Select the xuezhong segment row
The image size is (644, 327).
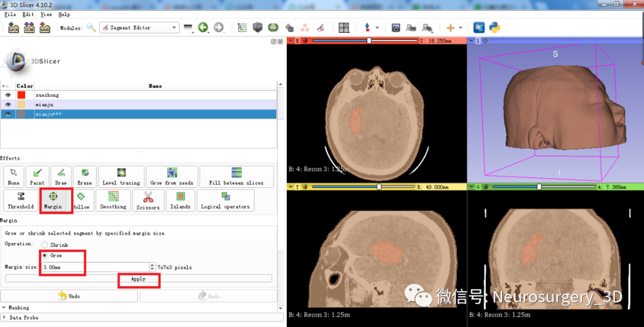pos(138,95)
